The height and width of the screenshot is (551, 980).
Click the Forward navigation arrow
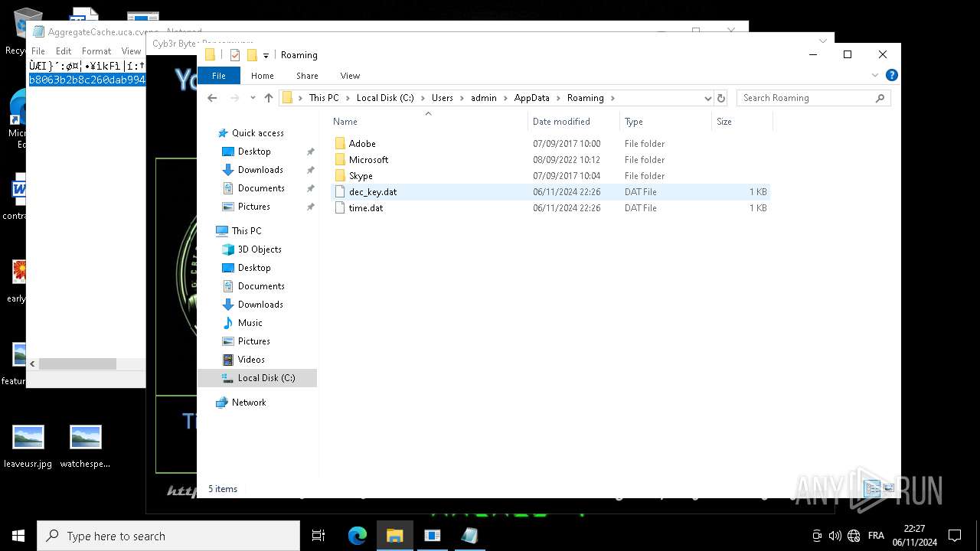tap(234, 98)
